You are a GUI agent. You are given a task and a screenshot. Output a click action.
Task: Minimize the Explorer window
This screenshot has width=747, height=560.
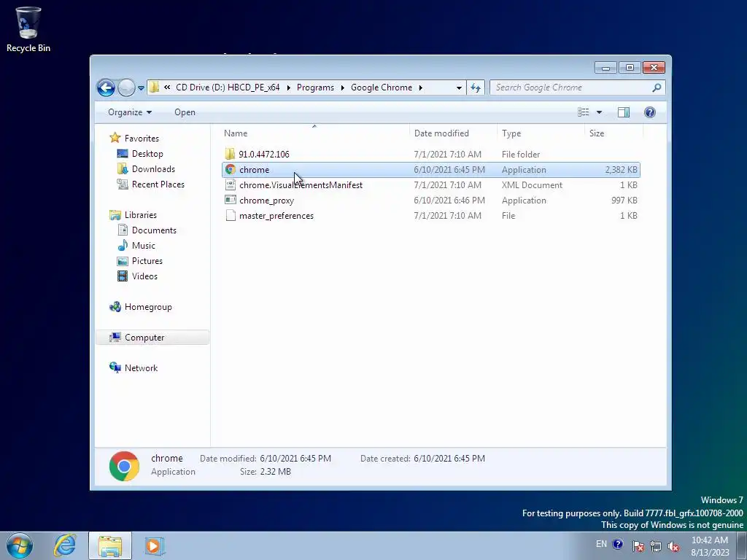click(605, 68)
